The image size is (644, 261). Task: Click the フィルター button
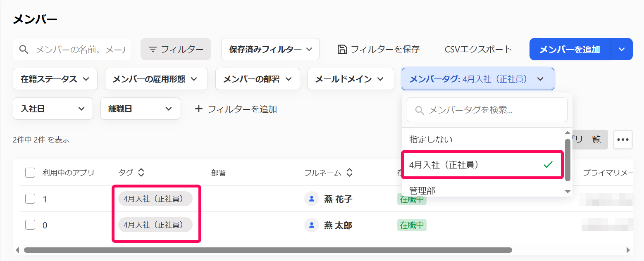pos(176,49)
